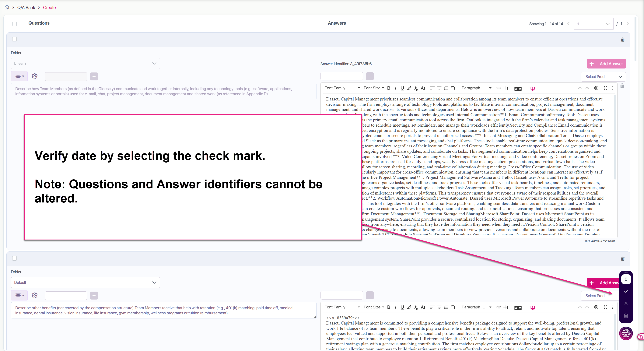Open insert-more menu in first answer editor

[506, 88]
